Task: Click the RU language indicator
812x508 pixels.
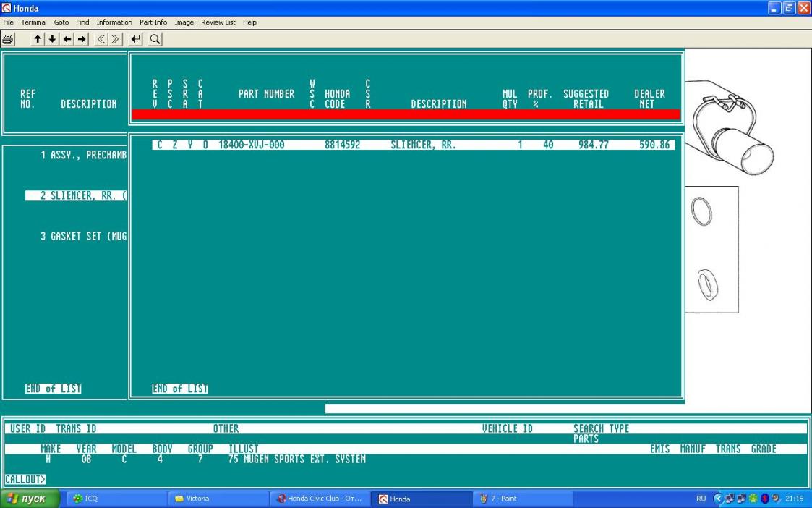Action: 701,499
